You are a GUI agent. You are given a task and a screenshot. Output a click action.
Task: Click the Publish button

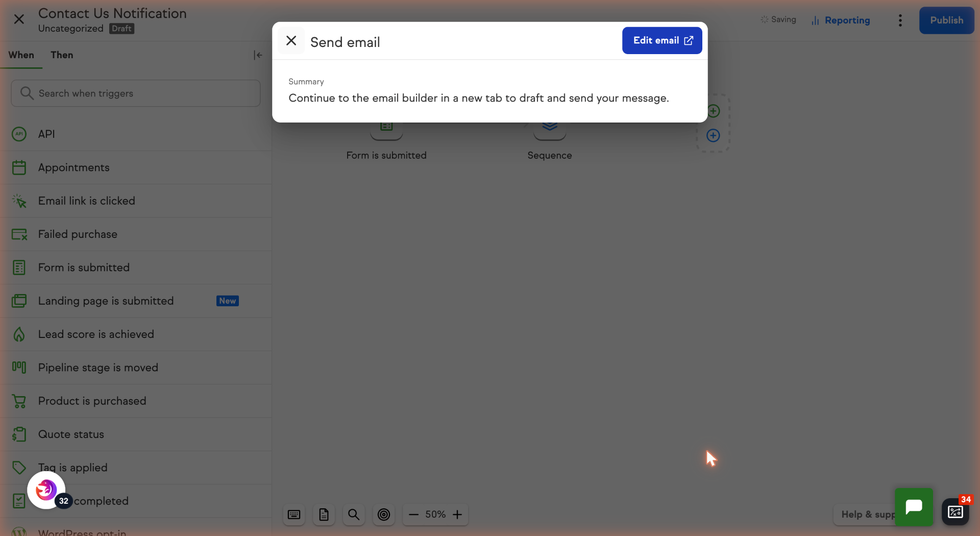point(946,20)
